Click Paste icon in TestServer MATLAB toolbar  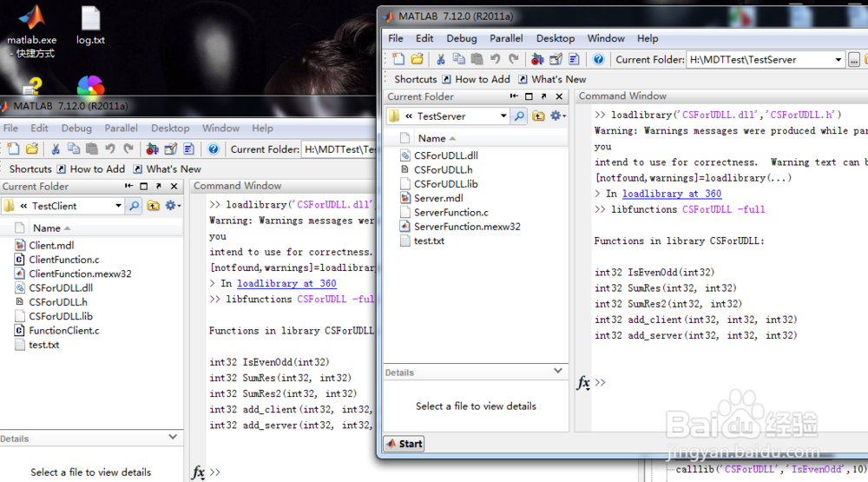pos(477,59)
